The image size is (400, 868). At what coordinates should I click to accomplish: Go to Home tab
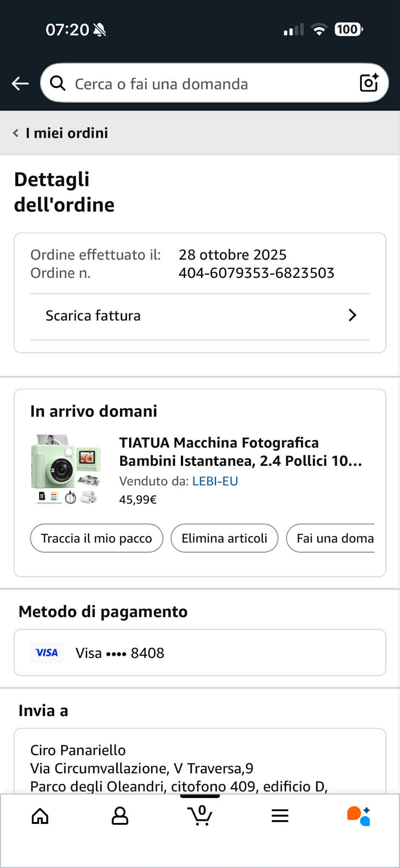pos(40,815)
